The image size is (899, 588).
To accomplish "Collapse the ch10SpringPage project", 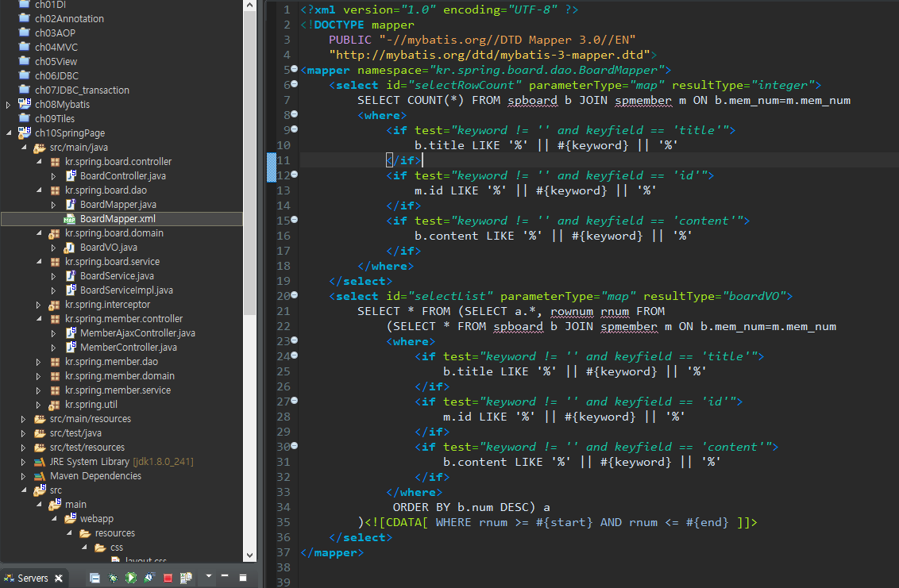I will pos(8,133).
